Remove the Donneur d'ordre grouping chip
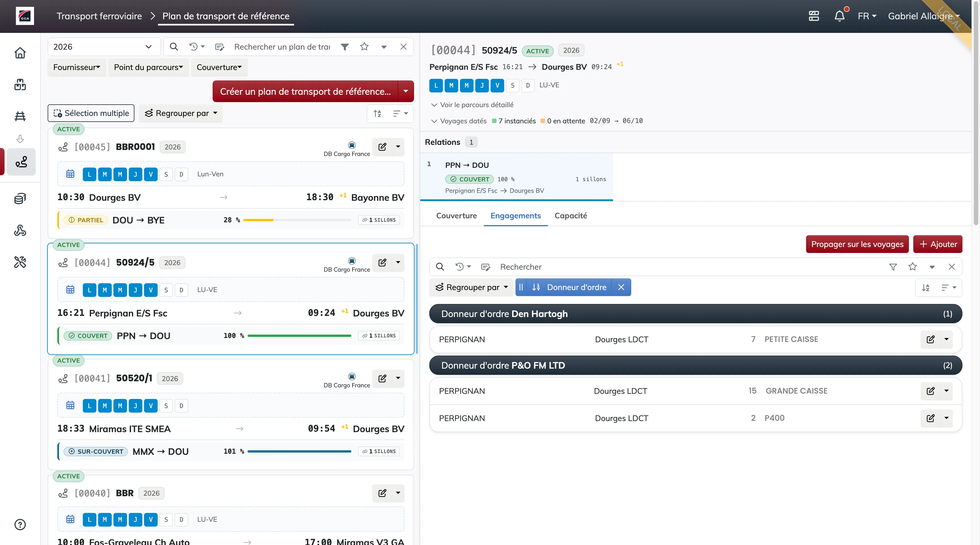The width and height of the screenshot is (980, 545). 621,288
